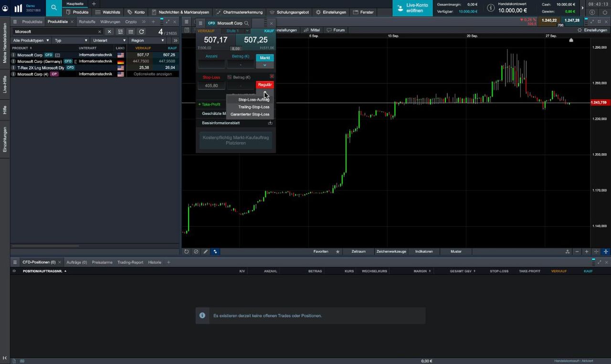This screenshot has height=364, width=611.
Task: Add new layout tab next to Hauptseite
Action: pyautogui.click(x=94, y=4)
